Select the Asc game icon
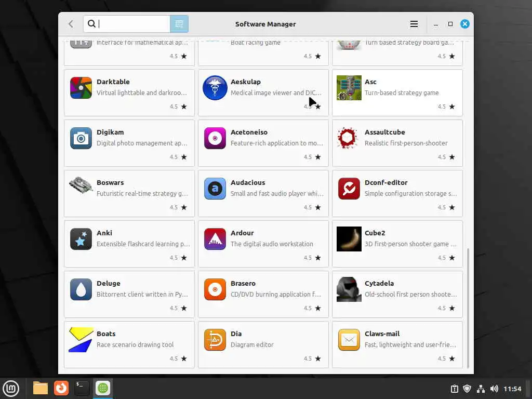 pyautogui.click(x=349, y=88)
